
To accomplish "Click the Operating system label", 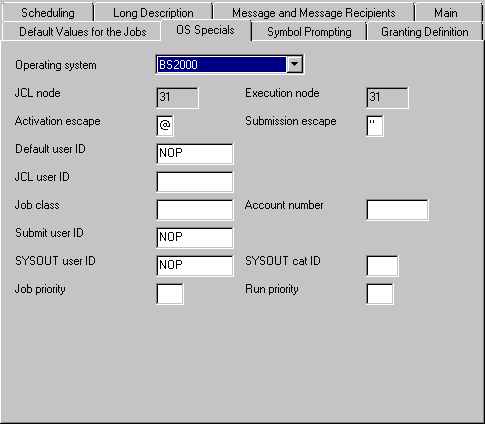I will [56, 65].
